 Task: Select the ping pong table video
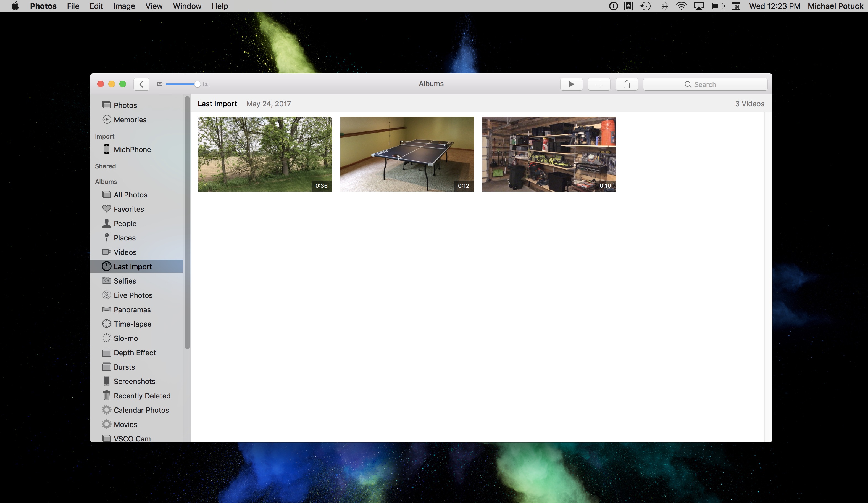point(407,154)
